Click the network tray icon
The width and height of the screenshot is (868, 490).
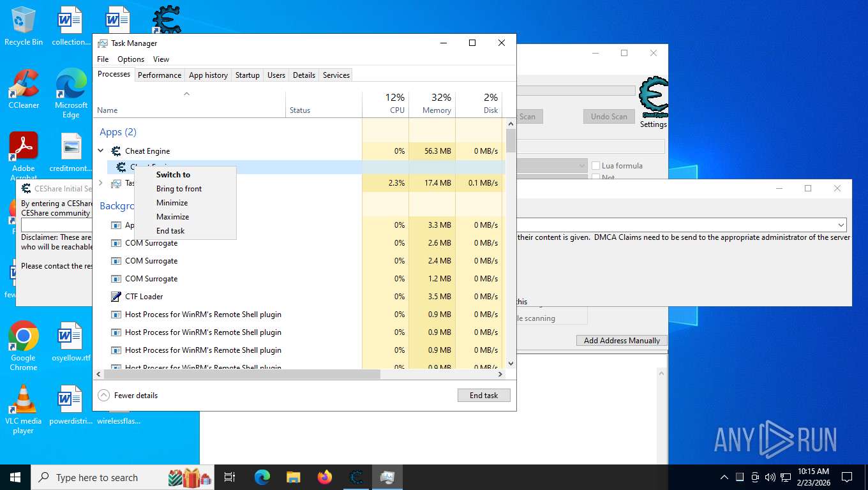786,477
